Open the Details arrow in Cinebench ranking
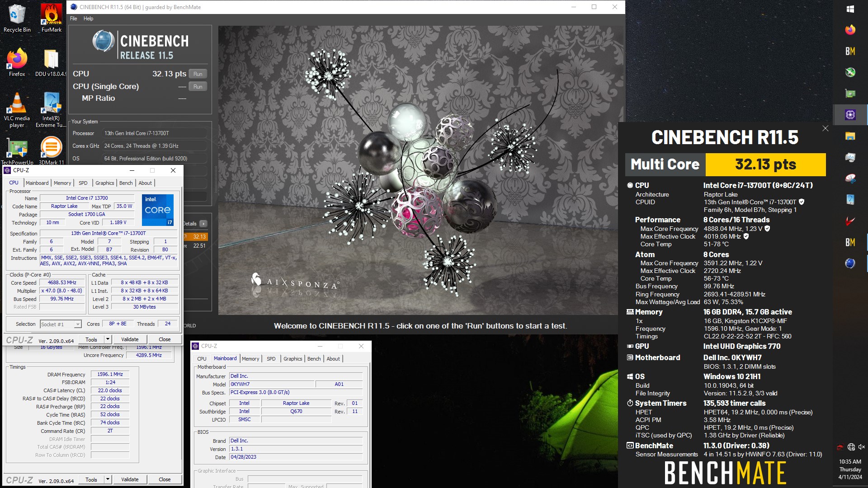Image resolution: width=868 pixels, height=488 pixels. point(203,224)
